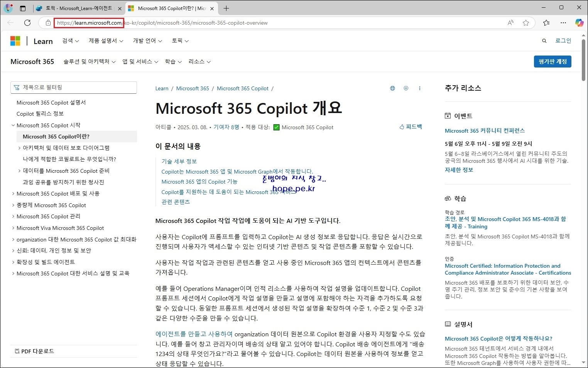
Task: Expand 아키텍처 및 데이터 보호 다이어그램
Action: point(66,148)
